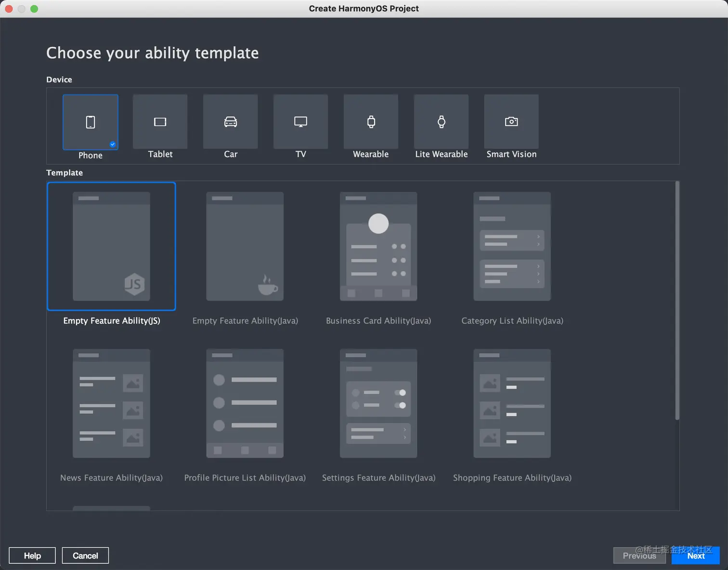Click the Help button
The width and height of the screenshot is (728, 570).
point(32,556)
